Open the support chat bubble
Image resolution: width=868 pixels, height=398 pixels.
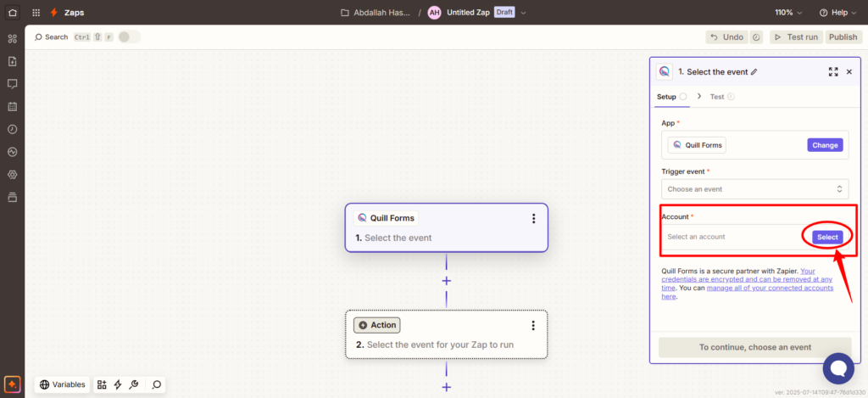[x=838, y=368]
